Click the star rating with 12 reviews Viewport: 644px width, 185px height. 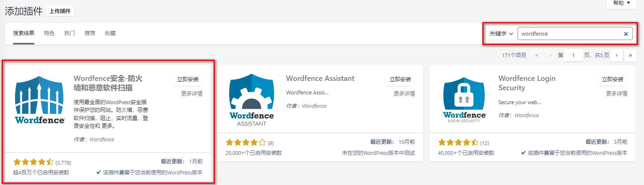pos(458,143)
